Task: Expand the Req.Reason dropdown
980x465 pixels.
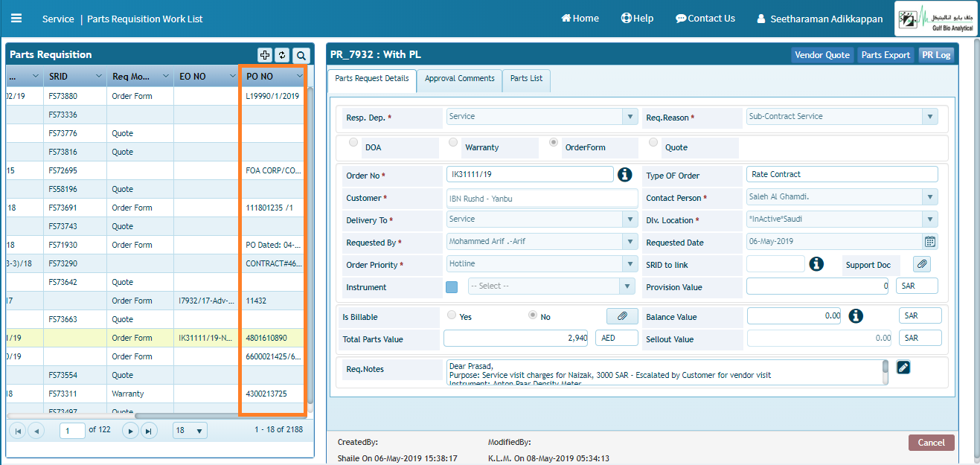Action: pos(930,117)
